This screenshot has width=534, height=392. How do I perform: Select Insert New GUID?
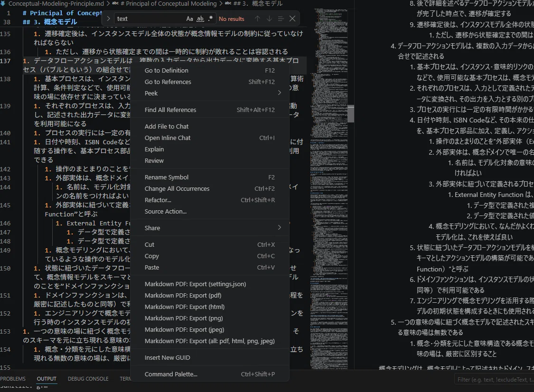(210, 358)
